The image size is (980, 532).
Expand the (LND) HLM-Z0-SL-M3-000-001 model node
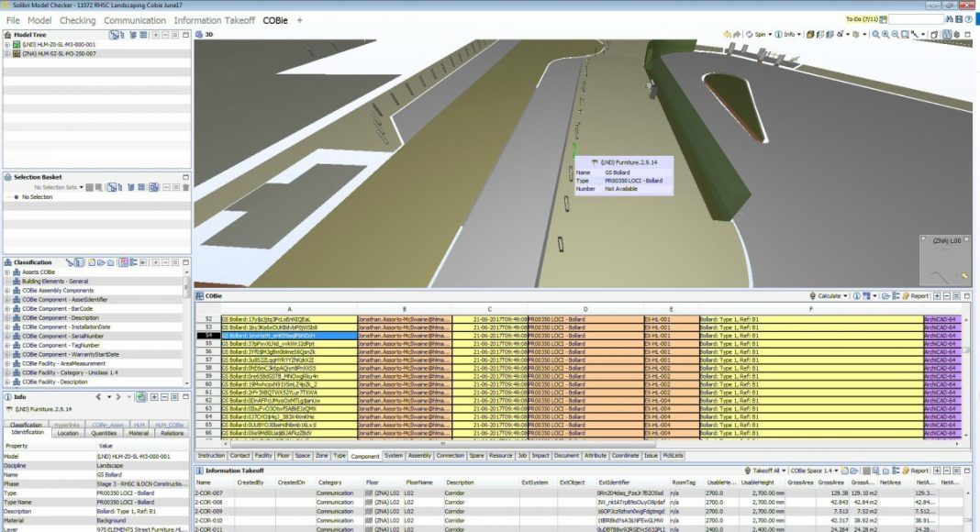(x=7, y=44)
